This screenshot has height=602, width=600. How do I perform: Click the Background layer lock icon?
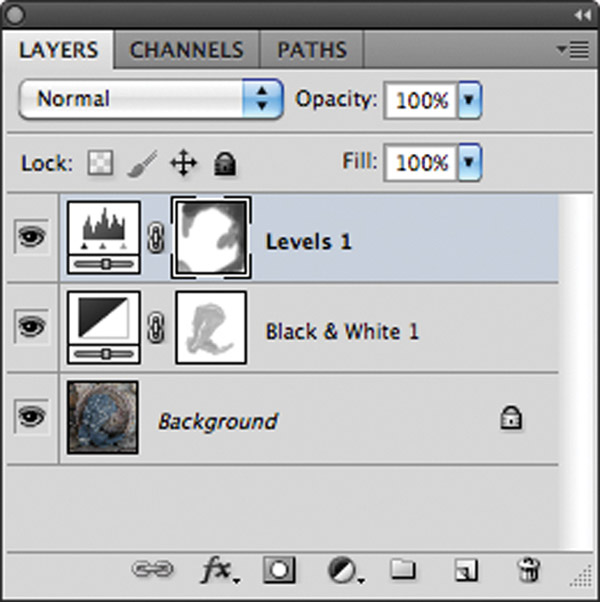coord(511,417)
